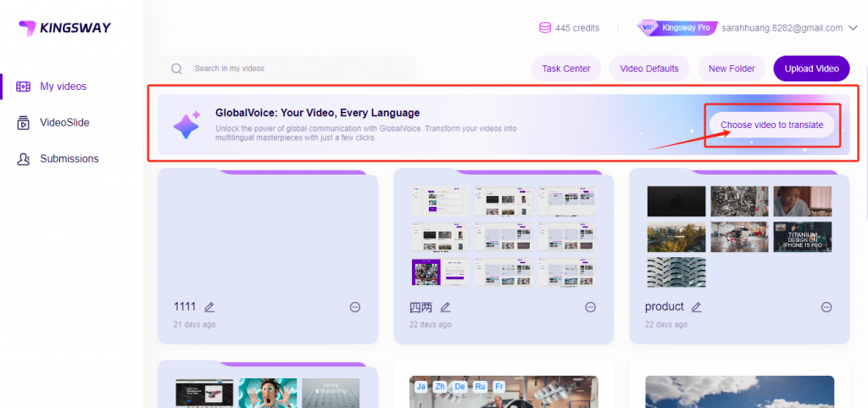This screenshot has height=408, width=868.
Task: Click the Kingsway Pro VIP badge
Action: coord(677,28)
